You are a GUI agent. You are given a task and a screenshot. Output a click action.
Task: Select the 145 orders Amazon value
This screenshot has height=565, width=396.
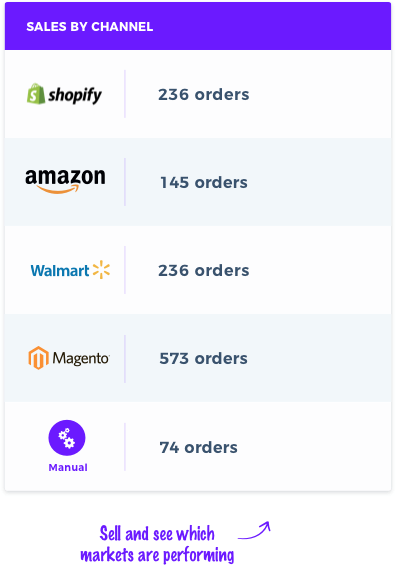(204, 182)
